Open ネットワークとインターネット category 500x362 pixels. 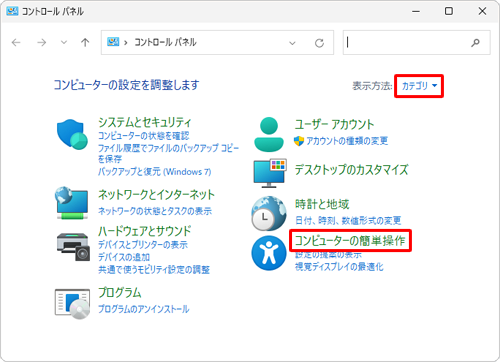[156, 195]
